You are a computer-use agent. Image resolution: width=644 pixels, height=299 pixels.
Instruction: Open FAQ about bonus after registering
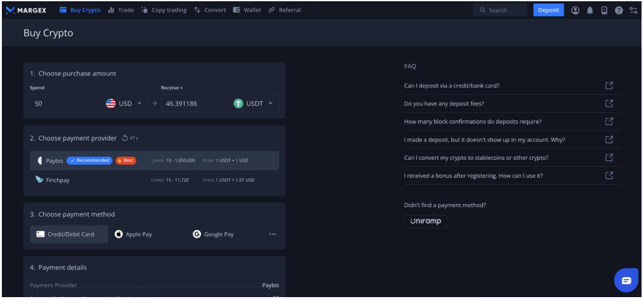click(x=474, y=175)
